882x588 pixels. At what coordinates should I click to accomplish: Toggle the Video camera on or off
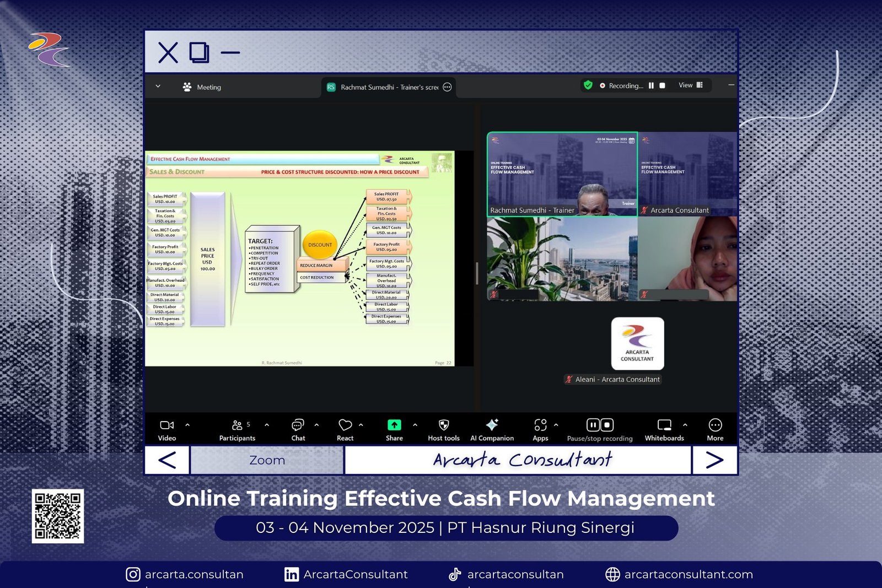166,425
